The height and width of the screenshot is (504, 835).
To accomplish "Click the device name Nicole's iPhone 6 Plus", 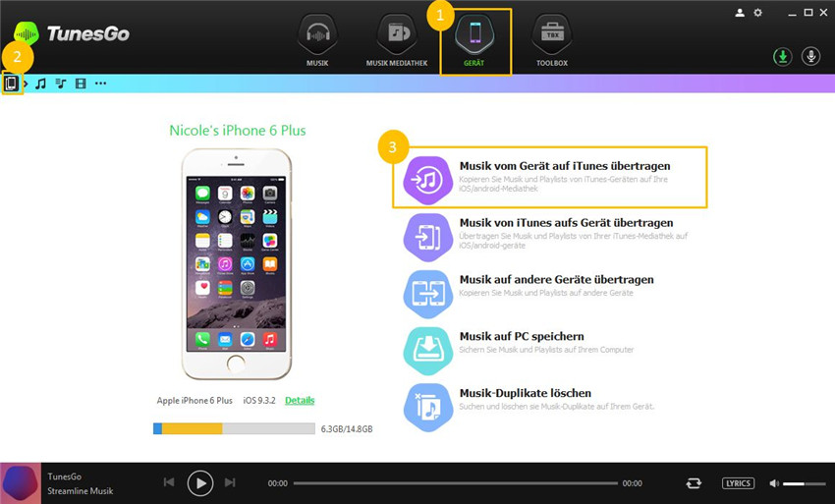I will click(238, 131).
